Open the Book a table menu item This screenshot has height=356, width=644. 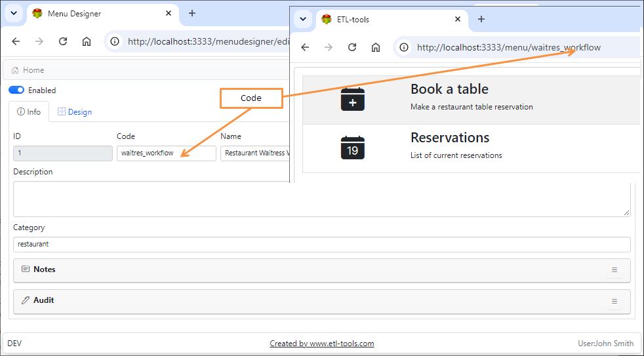(472, 100)
